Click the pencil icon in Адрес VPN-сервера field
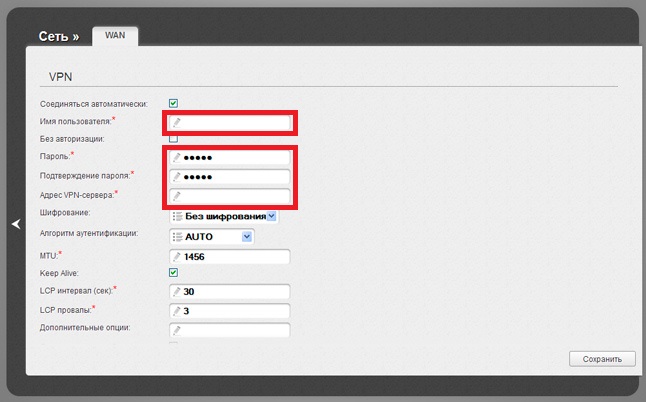Viewport: 646px width, 402px height. click(177, 196)
